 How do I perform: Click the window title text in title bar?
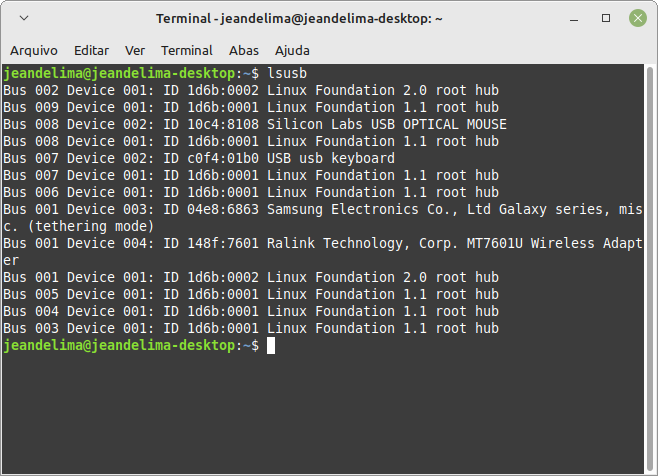(299, 19)
